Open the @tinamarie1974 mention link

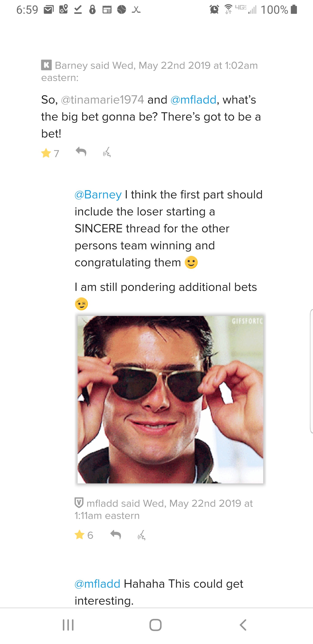(102, 100)
